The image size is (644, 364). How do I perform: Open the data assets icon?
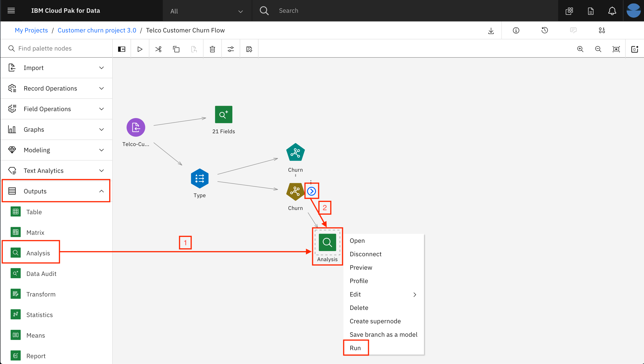(x=602, y=30)
